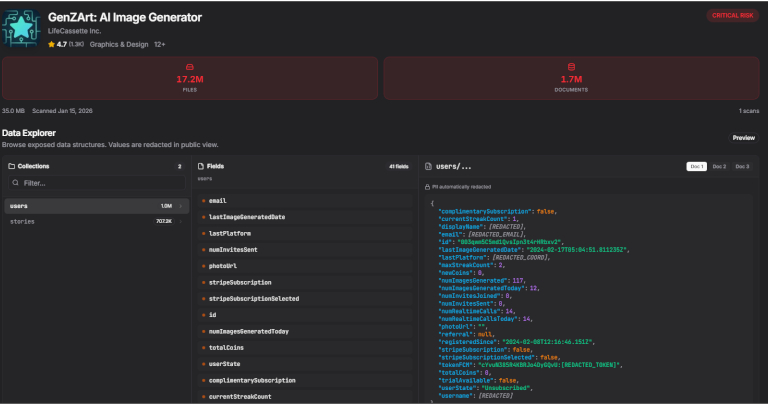The image size is (768, 405).
Task: Click the Collections folder icon
Action: [12, 166]
